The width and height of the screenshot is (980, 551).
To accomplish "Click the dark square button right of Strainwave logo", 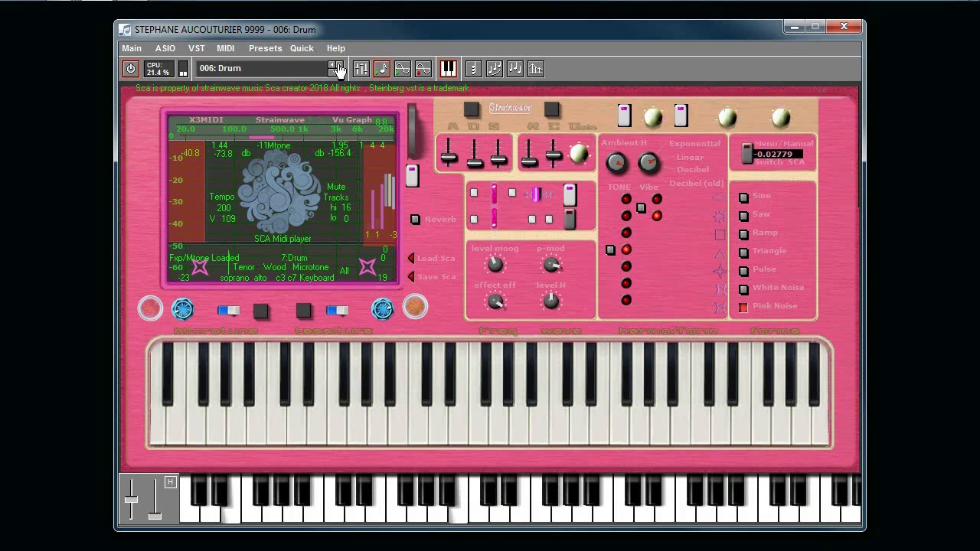I will tap(552, 109).
